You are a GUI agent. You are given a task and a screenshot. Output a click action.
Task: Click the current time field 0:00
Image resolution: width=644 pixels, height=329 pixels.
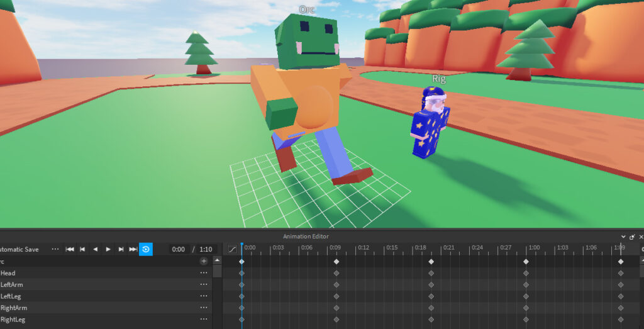179,249
